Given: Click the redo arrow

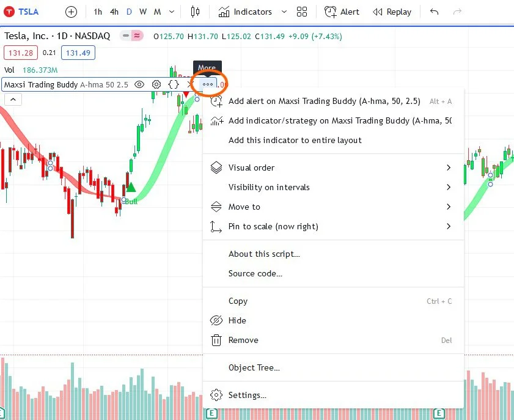Looking at the screenshot, I should coord(457,12).
